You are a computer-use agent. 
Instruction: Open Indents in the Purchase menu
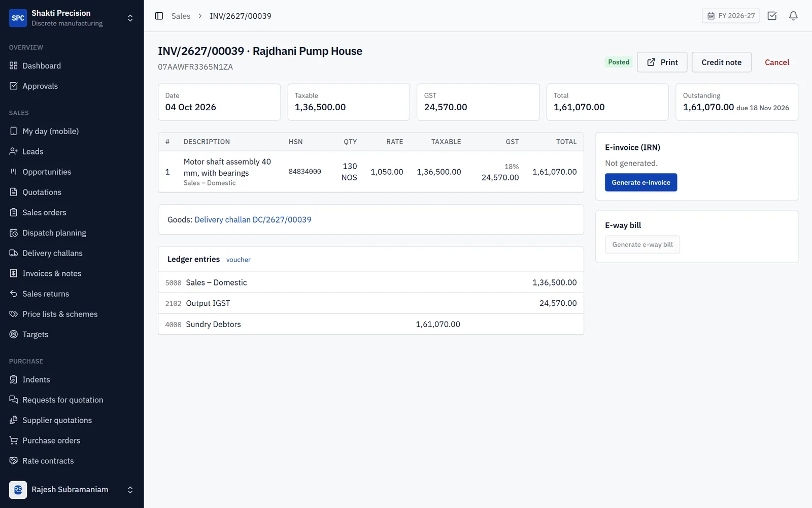click(x=72, y=379)
